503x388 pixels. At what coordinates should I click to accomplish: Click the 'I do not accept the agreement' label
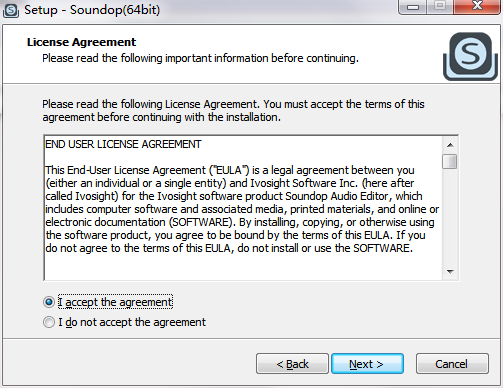click(x=132, y=322)
